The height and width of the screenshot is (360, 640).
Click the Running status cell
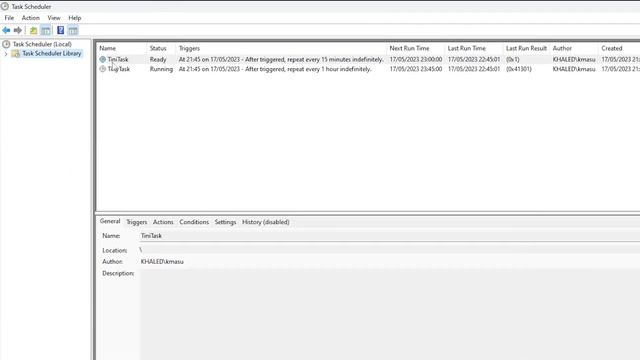coord(161,69)
